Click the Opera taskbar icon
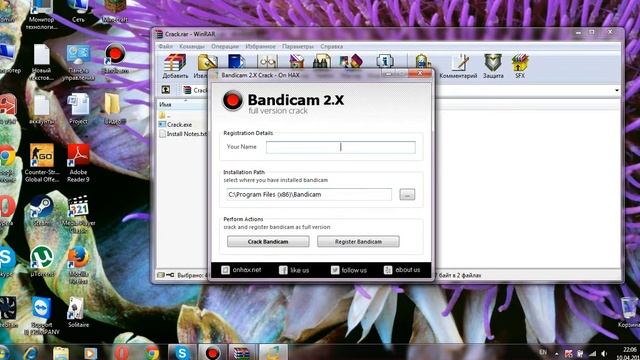Screen dimensions: 640x360 (121, 353)
